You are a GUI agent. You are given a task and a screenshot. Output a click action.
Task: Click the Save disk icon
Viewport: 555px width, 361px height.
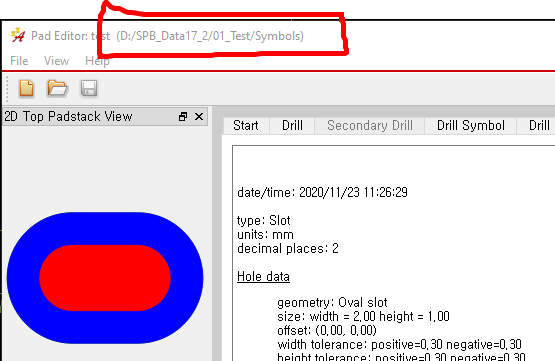pyautogui.click(x=88, y=88)
